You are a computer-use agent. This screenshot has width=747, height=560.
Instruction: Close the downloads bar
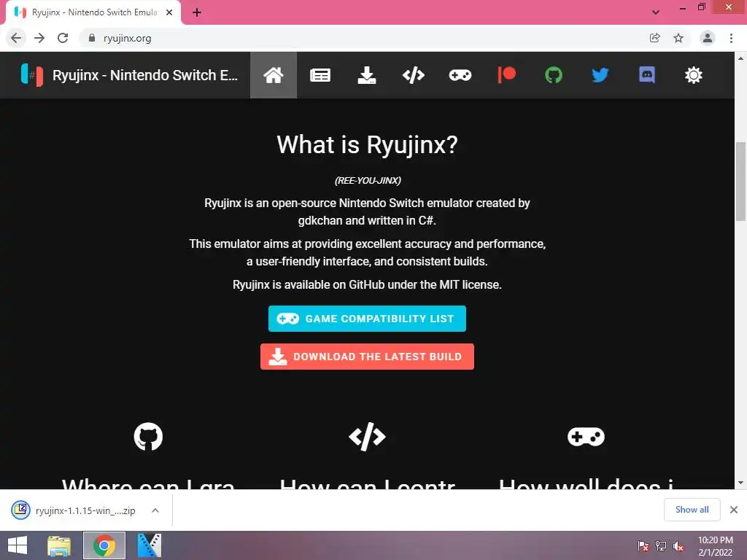pyautogui.click(x=734, y=510)
